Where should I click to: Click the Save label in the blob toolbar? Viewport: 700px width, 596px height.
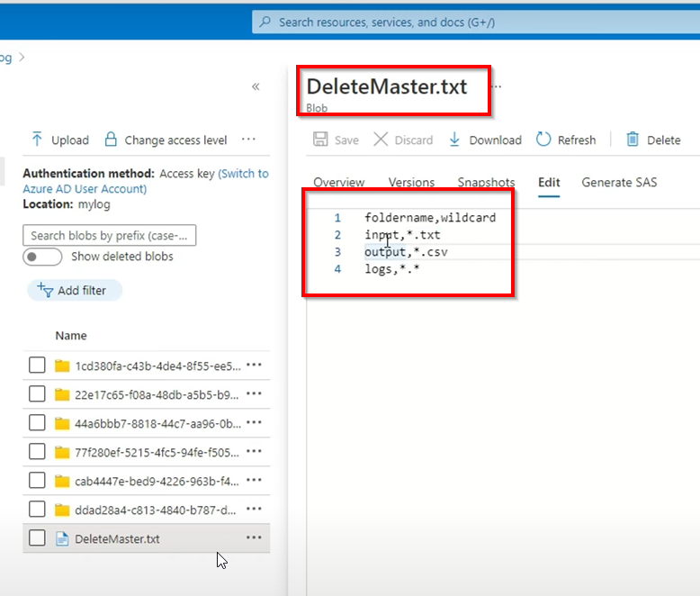click(x=347, y=140)
